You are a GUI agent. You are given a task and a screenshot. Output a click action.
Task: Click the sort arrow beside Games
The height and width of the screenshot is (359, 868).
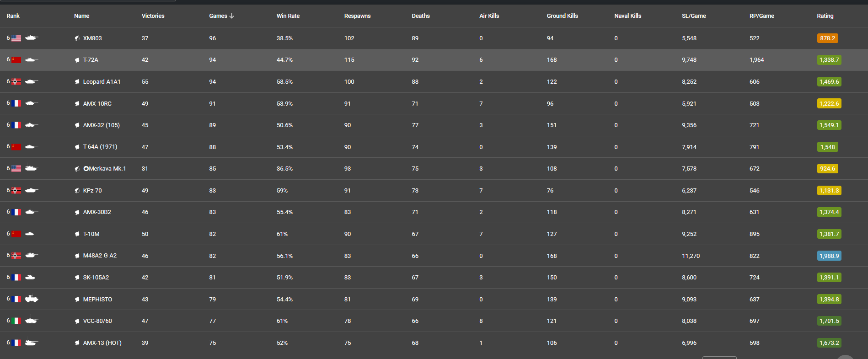tap(232, 16)
